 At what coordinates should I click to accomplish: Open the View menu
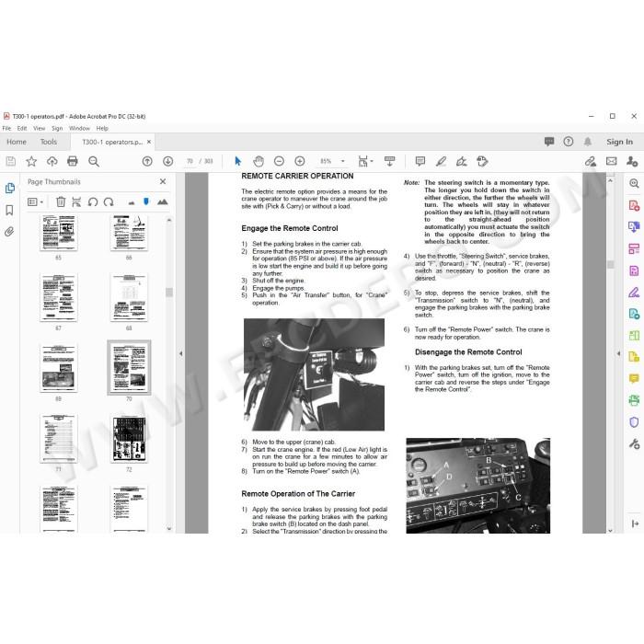[x=39, y=128]
